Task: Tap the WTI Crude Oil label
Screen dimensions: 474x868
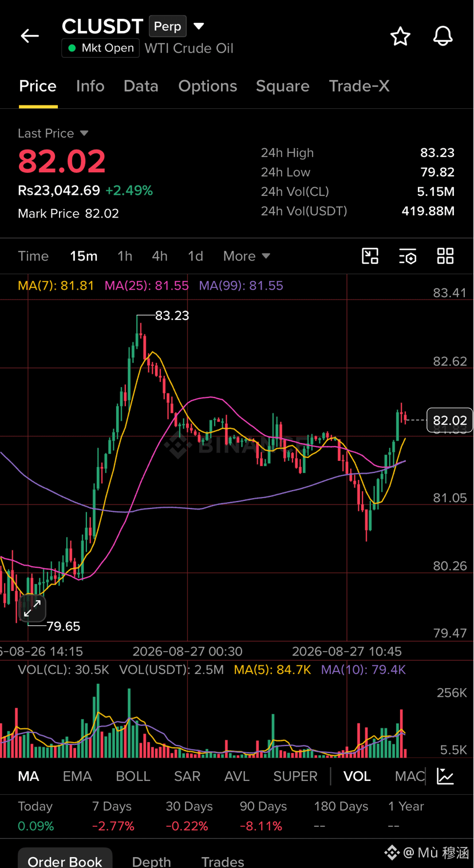Action: [x=189, y=48]
